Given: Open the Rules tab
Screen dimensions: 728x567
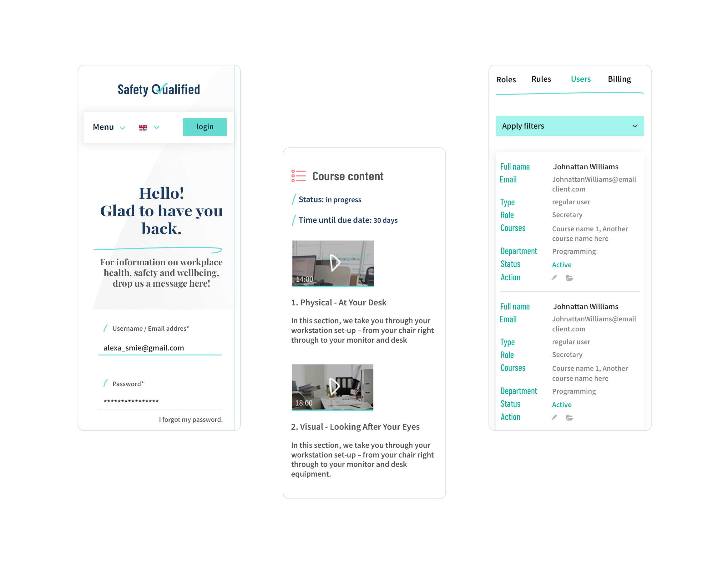Looking at the screenshot, I should [x=541, y=79].
